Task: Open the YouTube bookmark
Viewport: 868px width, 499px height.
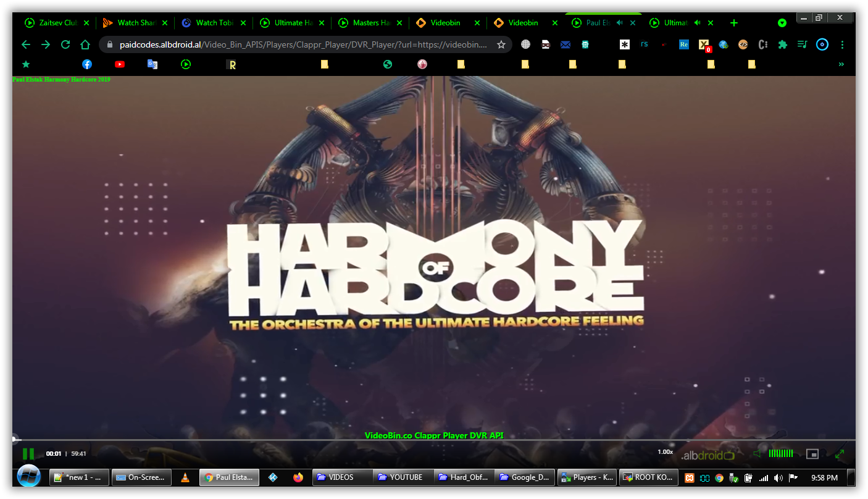Action: pos(120,64)
